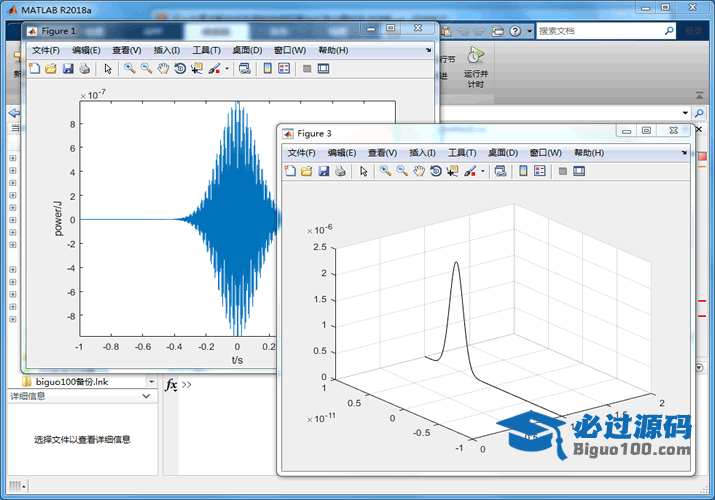The width and height of the screenshot is (715, 500).
Task: Insert colorbar via Figure 3 toolbar icon
Action: [x=523, y=171]
